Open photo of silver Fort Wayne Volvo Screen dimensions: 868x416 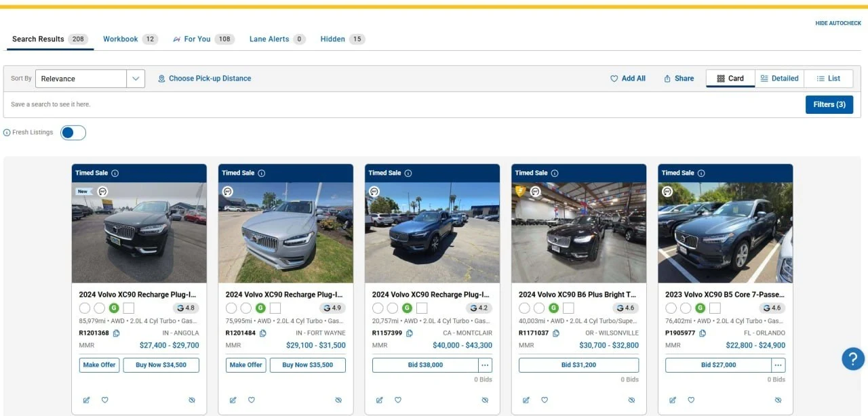285,232
